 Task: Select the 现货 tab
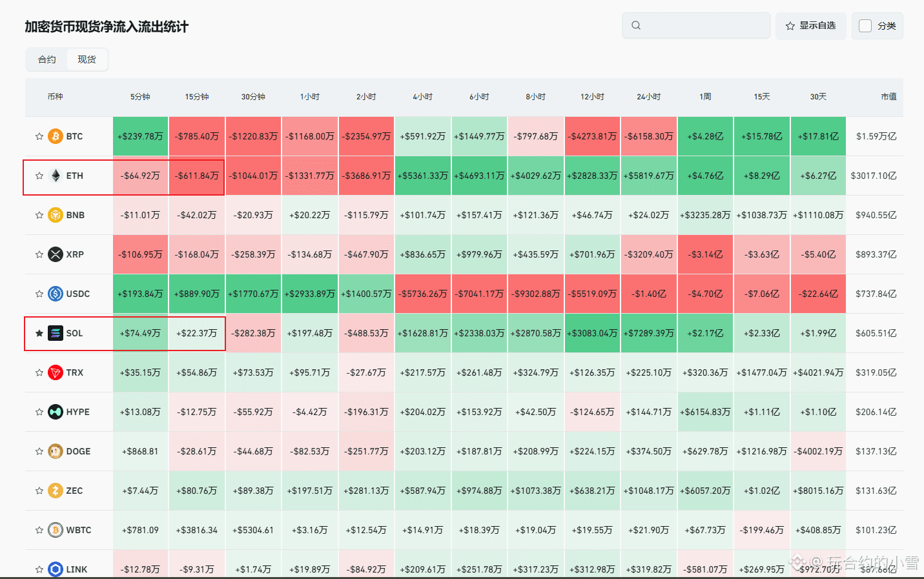(87, 59)
